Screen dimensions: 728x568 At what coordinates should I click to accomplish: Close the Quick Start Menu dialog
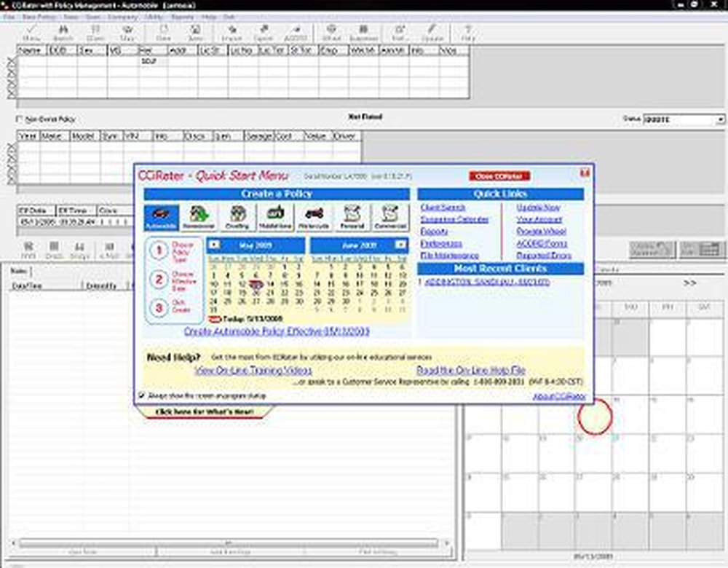pyautogui.click(x=585, y=173)
